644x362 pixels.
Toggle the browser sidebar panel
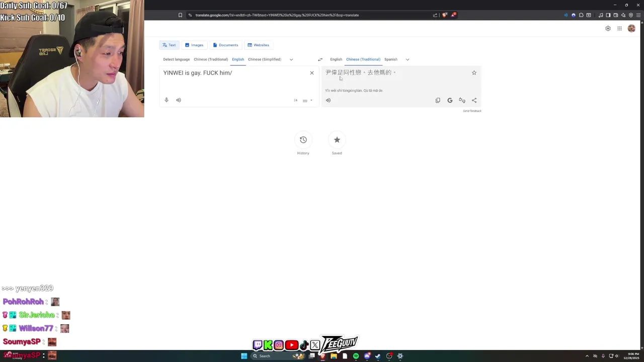pyautogui.click(x=608, y=15)
